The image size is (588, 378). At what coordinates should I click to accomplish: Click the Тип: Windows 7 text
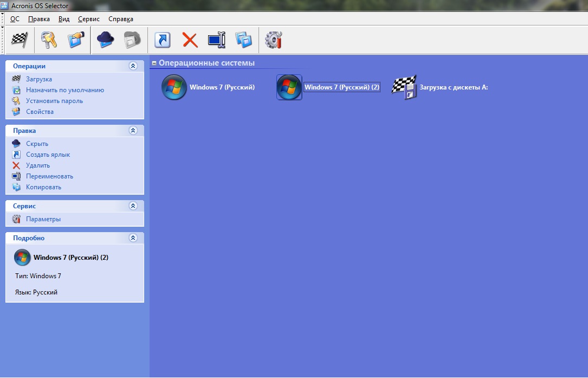tap(38, 276)
